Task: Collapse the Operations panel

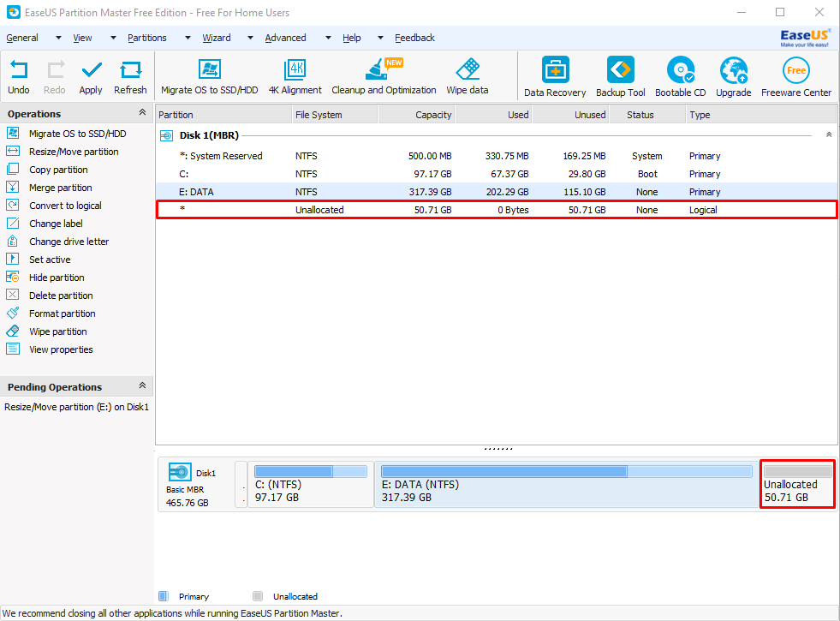Action: (142, 112)
